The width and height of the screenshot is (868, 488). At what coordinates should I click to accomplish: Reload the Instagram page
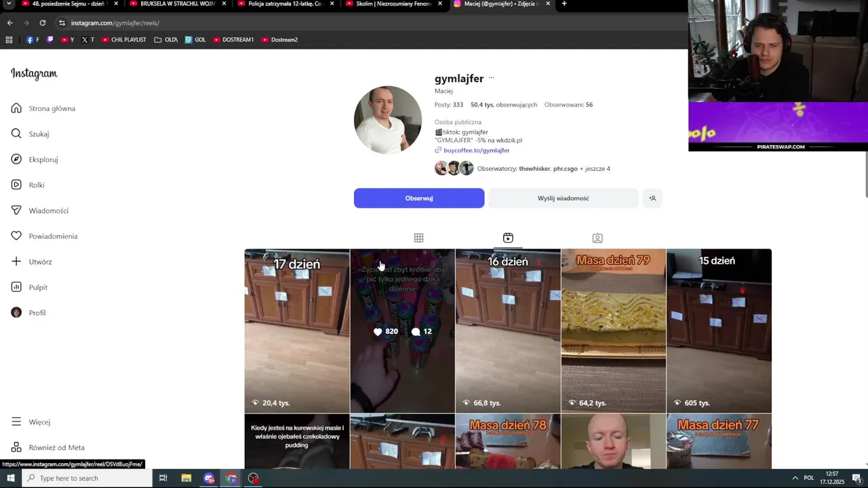point(42,23)
